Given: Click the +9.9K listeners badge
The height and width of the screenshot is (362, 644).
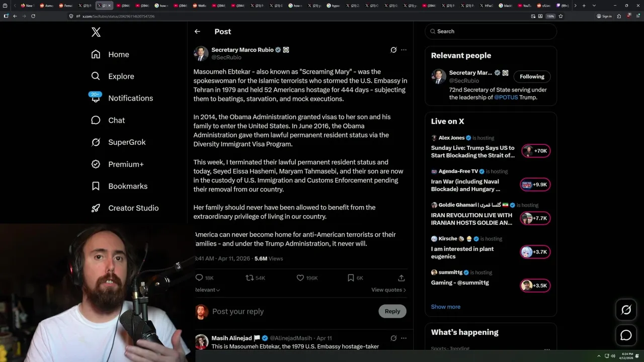Looking at the screenshot, I should [x=535, y=185].
